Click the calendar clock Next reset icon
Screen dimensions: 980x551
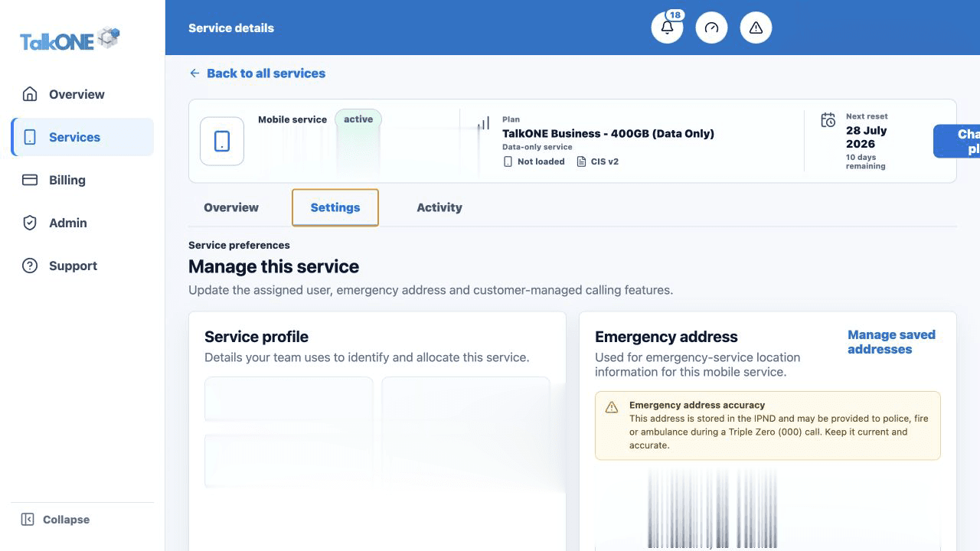tap(828, 120)
